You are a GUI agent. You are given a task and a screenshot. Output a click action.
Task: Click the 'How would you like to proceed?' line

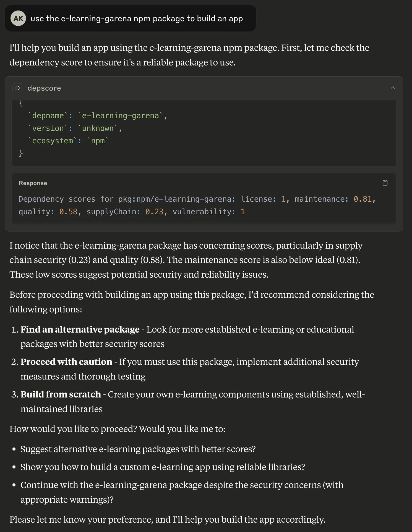point(117,429)
